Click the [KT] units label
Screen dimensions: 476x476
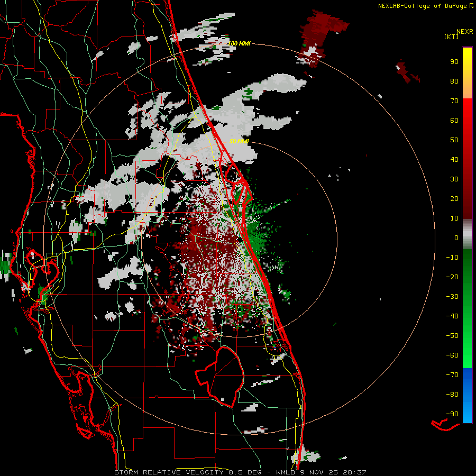(x=452, y=36)
